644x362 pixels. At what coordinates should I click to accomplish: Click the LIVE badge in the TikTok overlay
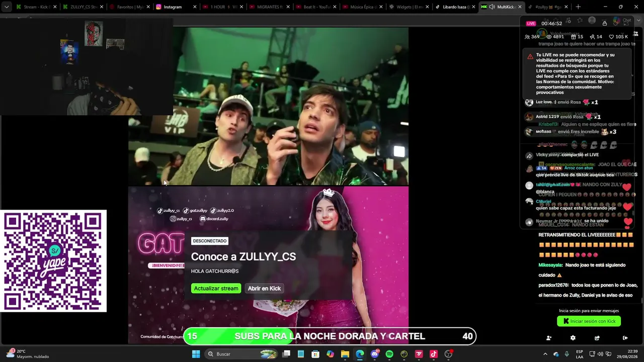pos(531,24)
